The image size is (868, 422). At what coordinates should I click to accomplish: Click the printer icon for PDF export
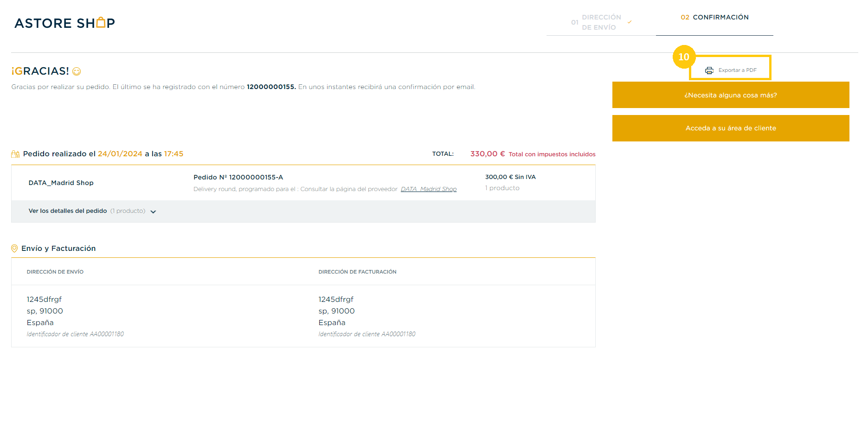pyautogui.click(x=709, y=70)
